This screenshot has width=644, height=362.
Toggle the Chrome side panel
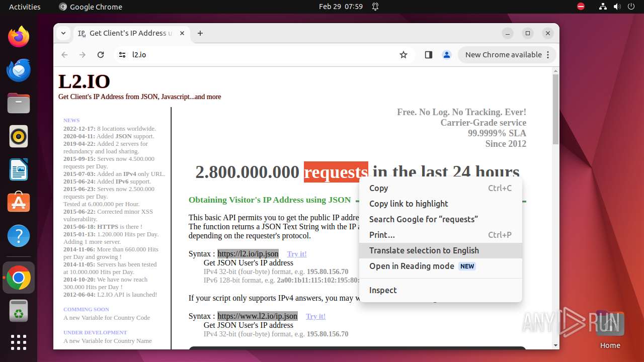[429, 55]
